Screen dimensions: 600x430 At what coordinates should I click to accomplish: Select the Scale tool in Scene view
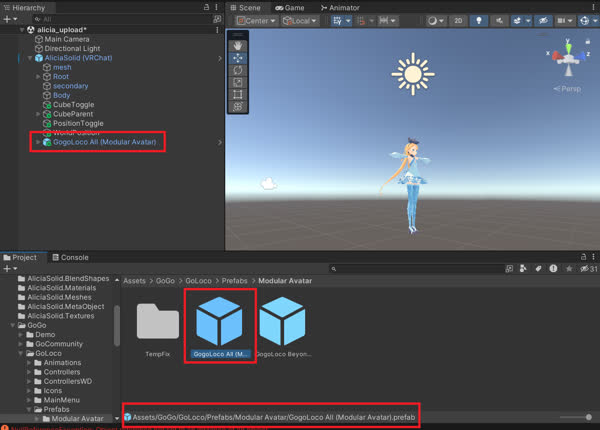click(x=238, y=82)
